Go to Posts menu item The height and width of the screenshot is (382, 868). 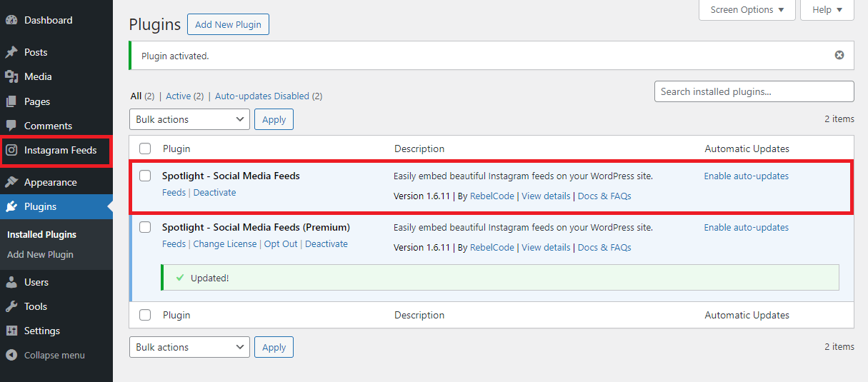coord(36,52)
